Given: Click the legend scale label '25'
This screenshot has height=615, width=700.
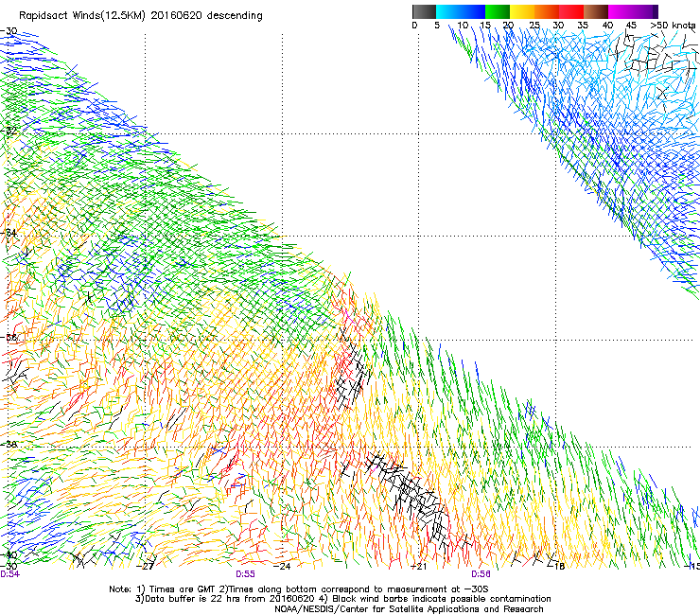Looking at the screenshot, I should click(x=534, y=26).
